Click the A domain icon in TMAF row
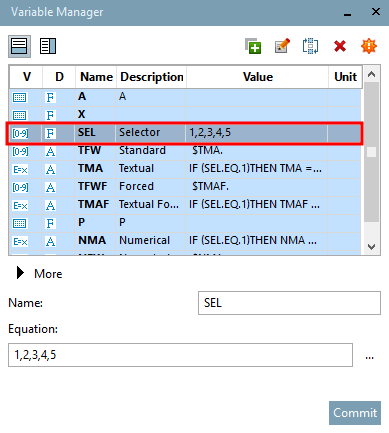The width and height of the screenshot is (389, 433). 50,206
